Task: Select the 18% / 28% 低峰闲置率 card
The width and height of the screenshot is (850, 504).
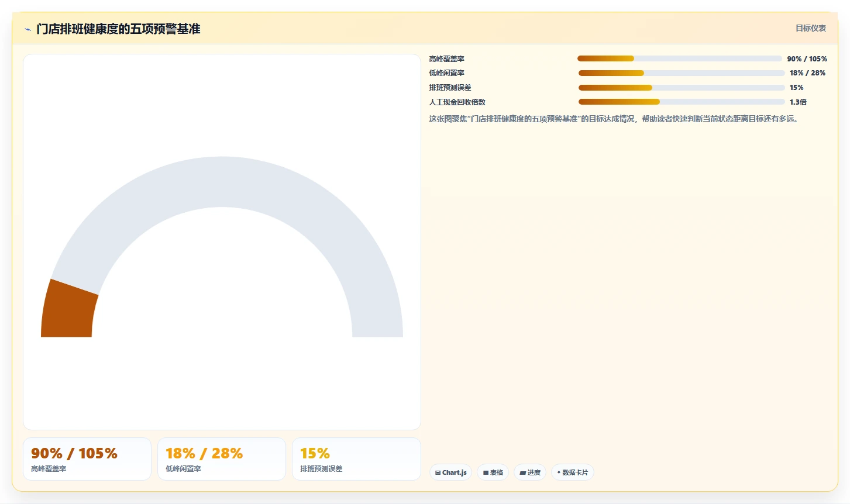Action: point(222,459)
